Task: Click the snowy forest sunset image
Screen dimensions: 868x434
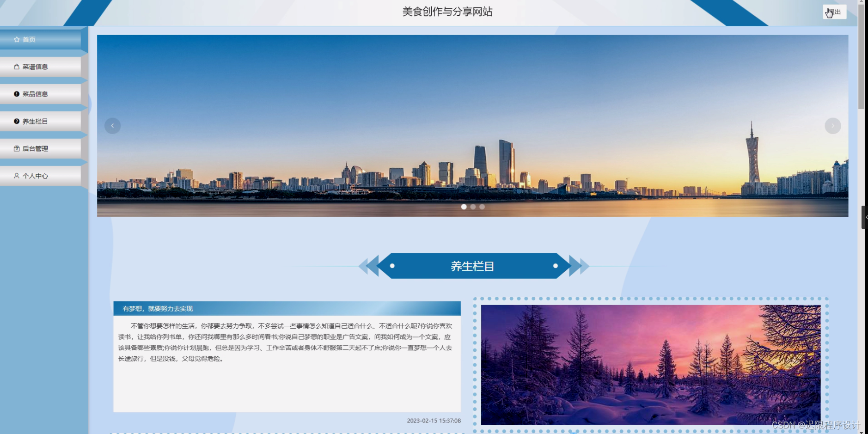Action: coord(651,365)
